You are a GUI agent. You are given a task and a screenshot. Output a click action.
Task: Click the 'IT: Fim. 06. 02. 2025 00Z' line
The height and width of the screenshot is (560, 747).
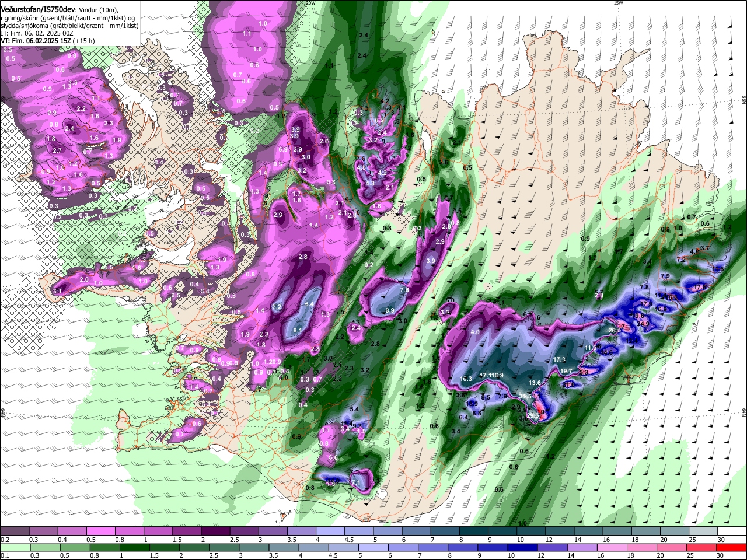tap(37, 34)
